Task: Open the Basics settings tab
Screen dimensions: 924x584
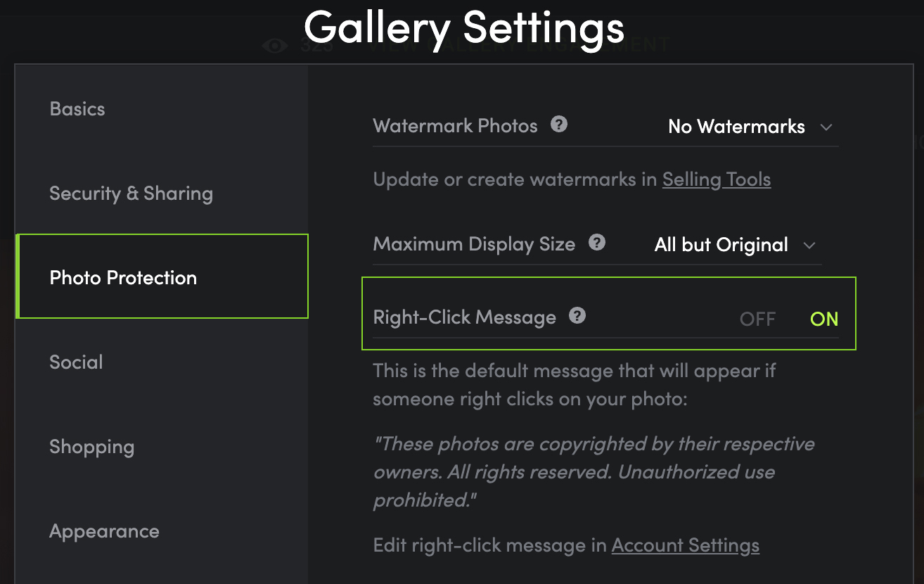Action: pyautogui.click(x=77, y=109)
